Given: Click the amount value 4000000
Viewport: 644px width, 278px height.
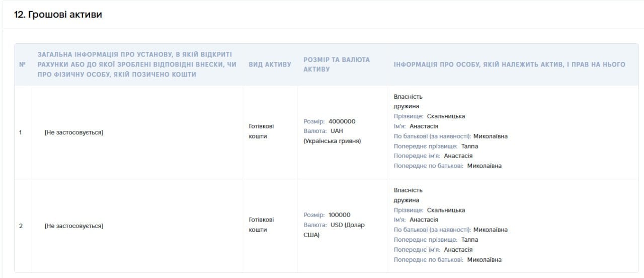Looking at the screenshot, I should [342, 121].
